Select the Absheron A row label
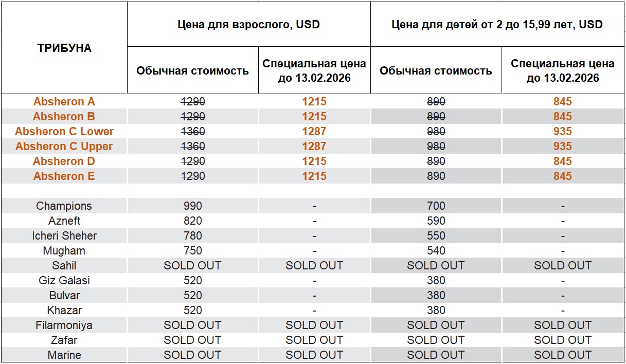 point(64,102)
